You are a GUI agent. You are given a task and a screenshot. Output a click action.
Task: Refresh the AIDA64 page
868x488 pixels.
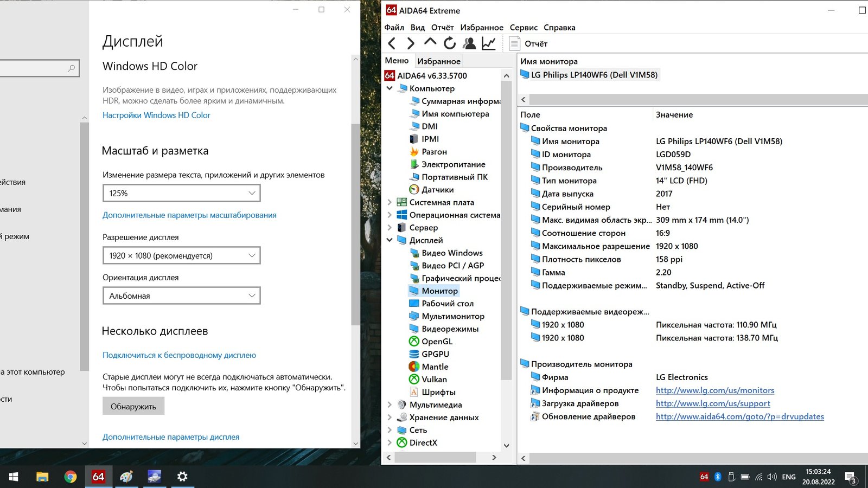pyautogui.click(x=450, y=43)
